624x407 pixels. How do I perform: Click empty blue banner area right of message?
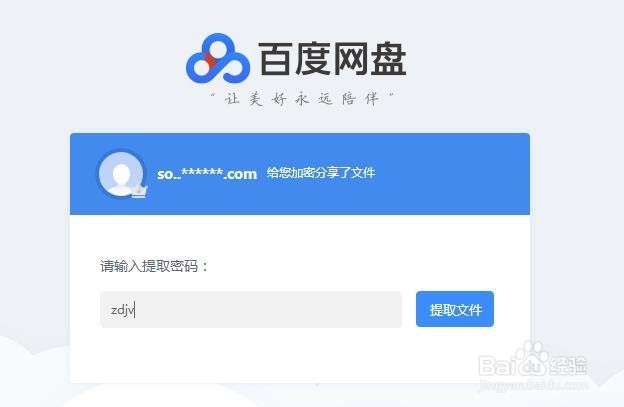[452, 174]
